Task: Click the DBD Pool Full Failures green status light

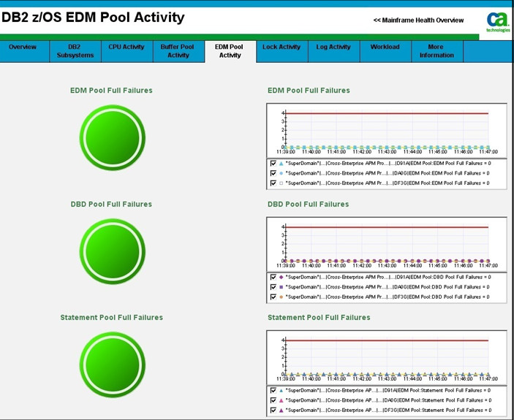Action: click(x=113, y=251)
